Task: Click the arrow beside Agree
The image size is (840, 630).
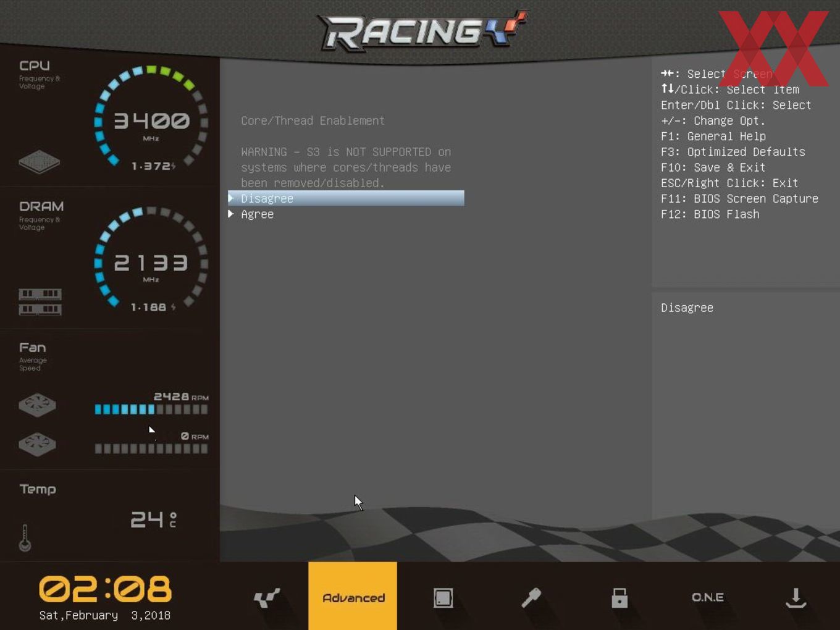Action: (x=231, y=214)
